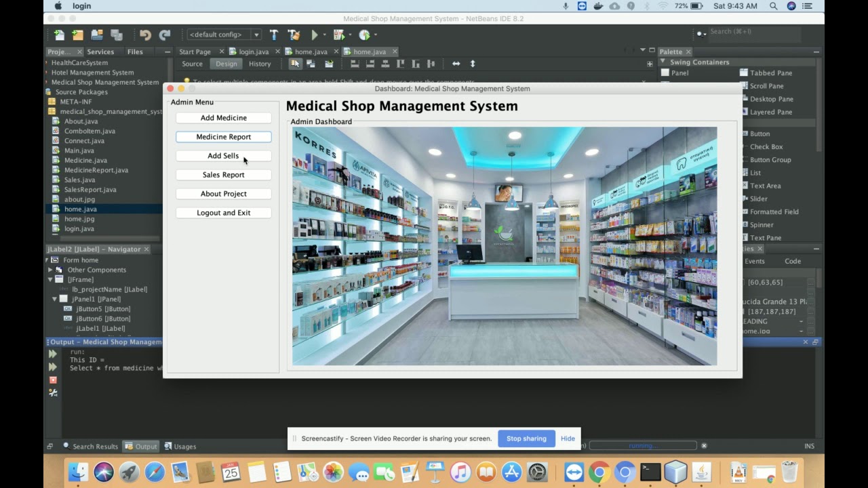868x488 pixels.
Task: Switch to the Services tab
Action: coord(100,52)
